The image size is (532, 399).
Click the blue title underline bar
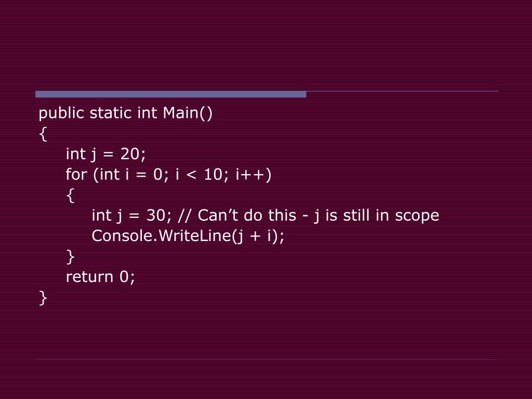pyautogui.click(x=170, y=95)
